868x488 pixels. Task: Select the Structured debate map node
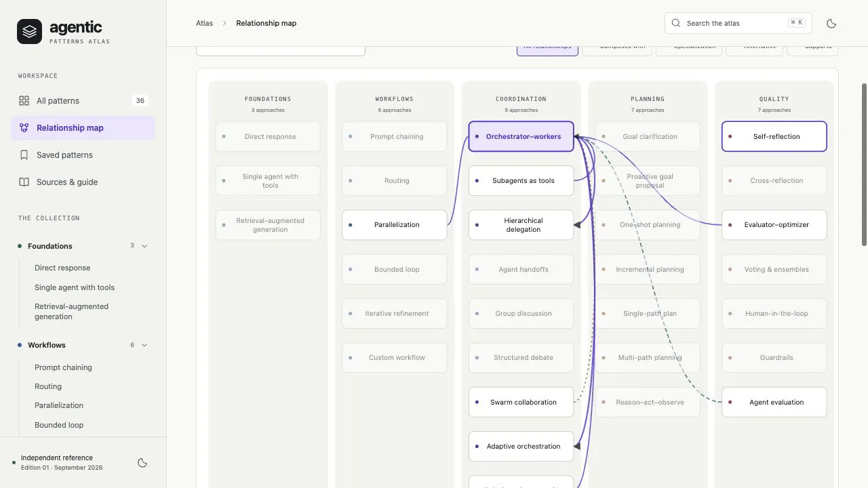pyautogui.click(x=521, y=358)
